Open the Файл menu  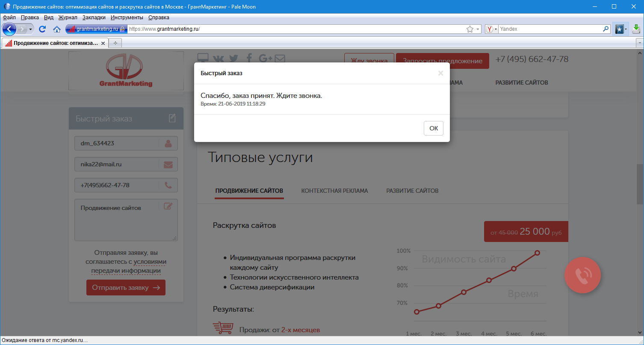[x=9, y=18]
